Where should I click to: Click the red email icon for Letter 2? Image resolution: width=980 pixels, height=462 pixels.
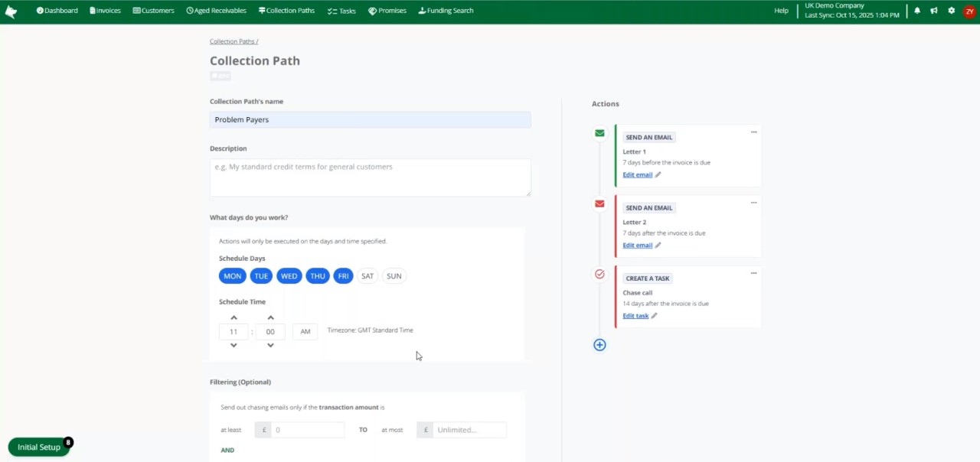[x=599, y=203]
